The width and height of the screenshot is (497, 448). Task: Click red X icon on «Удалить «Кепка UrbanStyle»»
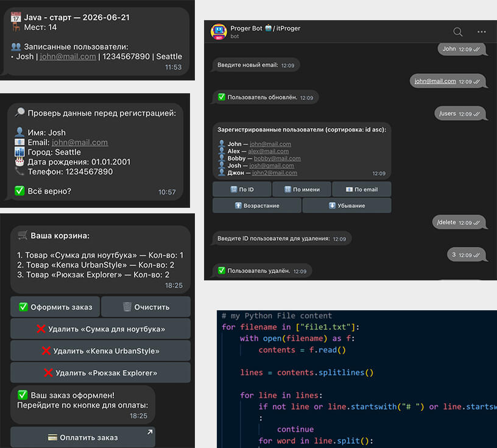pos(46,351)
